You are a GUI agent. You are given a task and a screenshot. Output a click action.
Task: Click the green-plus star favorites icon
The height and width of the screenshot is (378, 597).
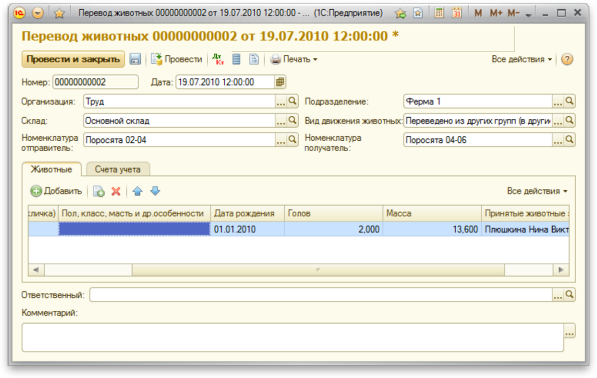pyautogui.click(x=400, y=13)
